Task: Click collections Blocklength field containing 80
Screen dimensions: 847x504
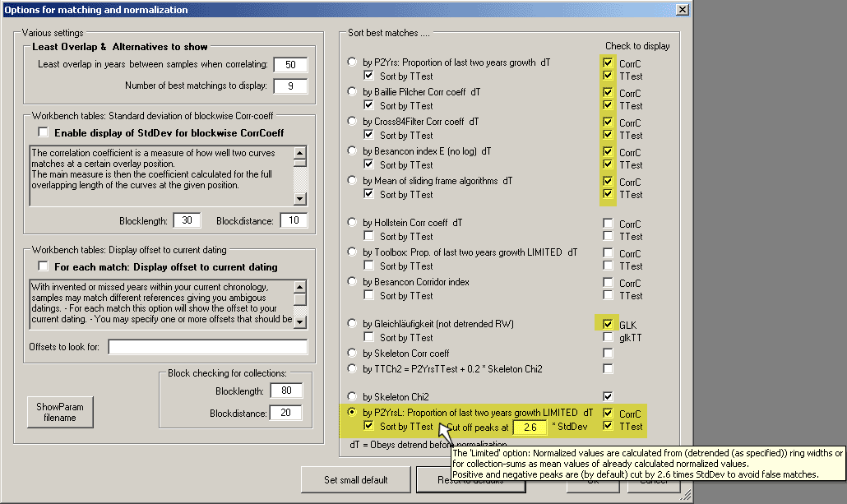Action: [x=286, y=391]
